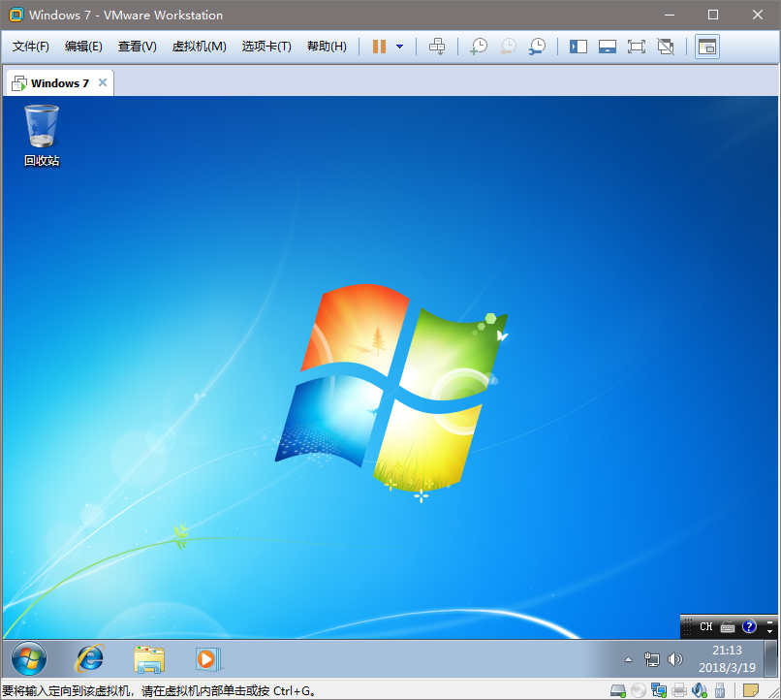Screen dimensions: 781x700
Task: Minimize the VMware Workstation window
Action: point(670,15)
